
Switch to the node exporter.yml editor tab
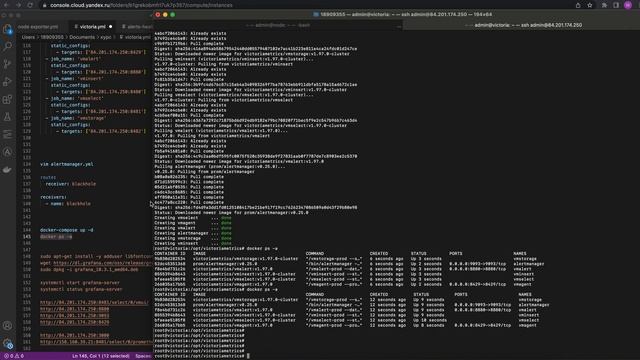38,27
